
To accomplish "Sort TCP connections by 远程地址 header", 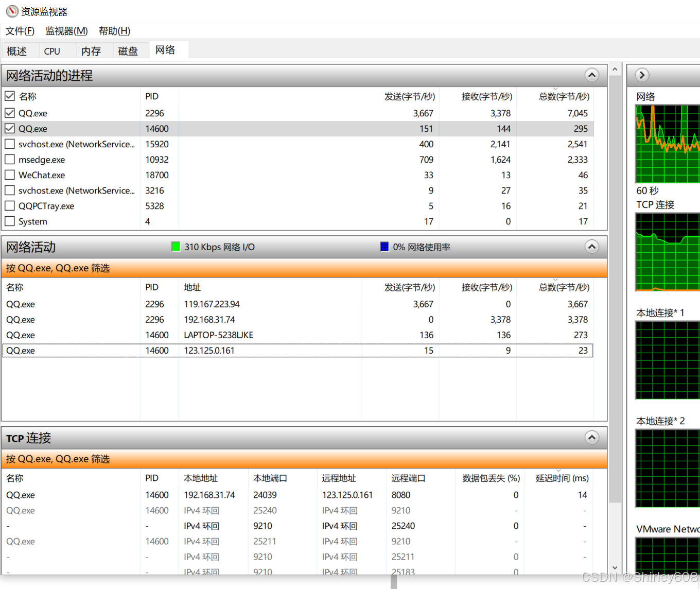I will tap(339, 478).
